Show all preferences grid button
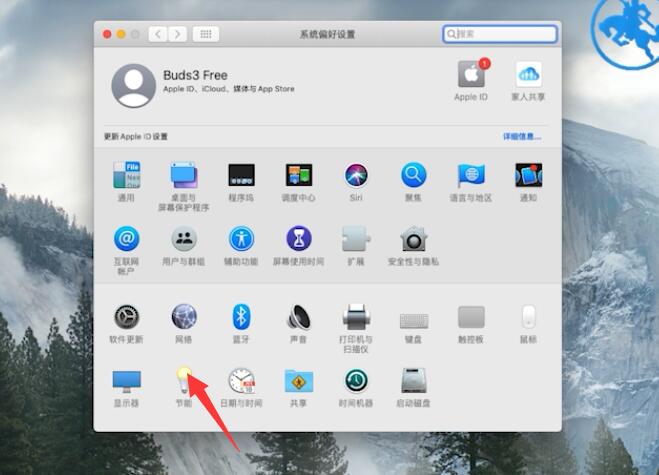The image size is (659, 475). pos(206,34)
